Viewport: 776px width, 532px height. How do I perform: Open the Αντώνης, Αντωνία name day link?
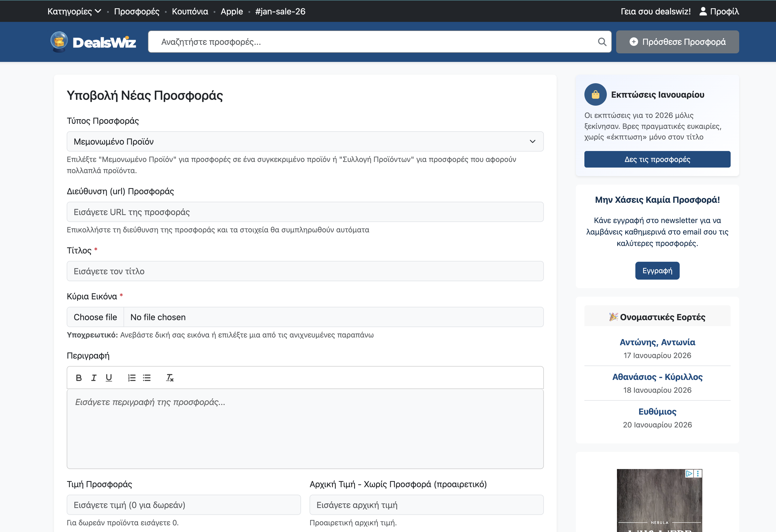[x=658, y=342]
